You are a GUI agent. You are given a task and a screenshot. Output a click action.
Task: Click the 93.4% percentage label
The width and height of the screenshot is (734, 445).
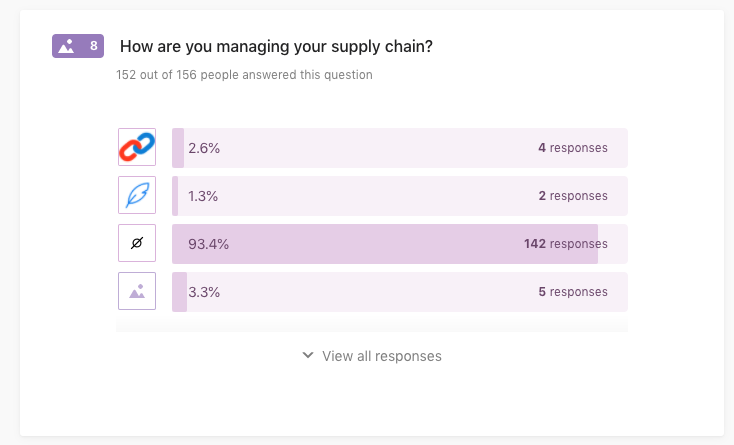click(209, 244)
